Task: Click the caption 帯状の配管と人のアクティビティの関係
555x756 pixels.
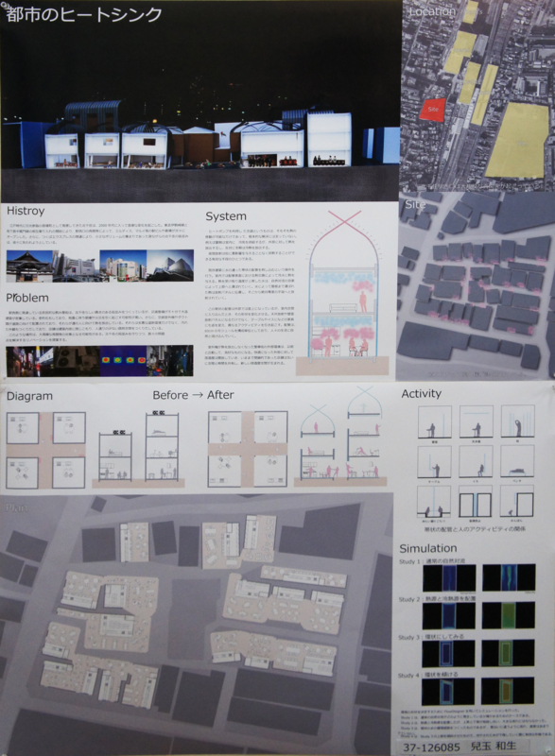Action: tap(475, 529)
